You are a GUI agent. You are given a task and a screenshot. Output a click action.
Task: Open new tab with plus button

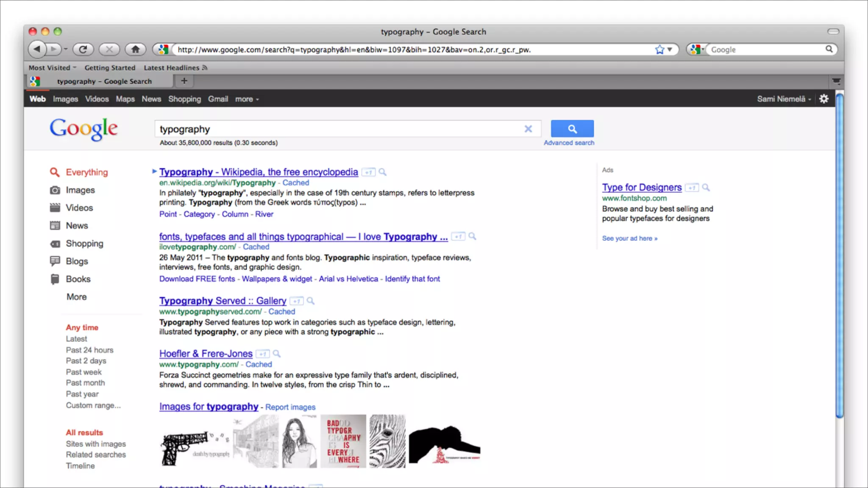[184, 80]
